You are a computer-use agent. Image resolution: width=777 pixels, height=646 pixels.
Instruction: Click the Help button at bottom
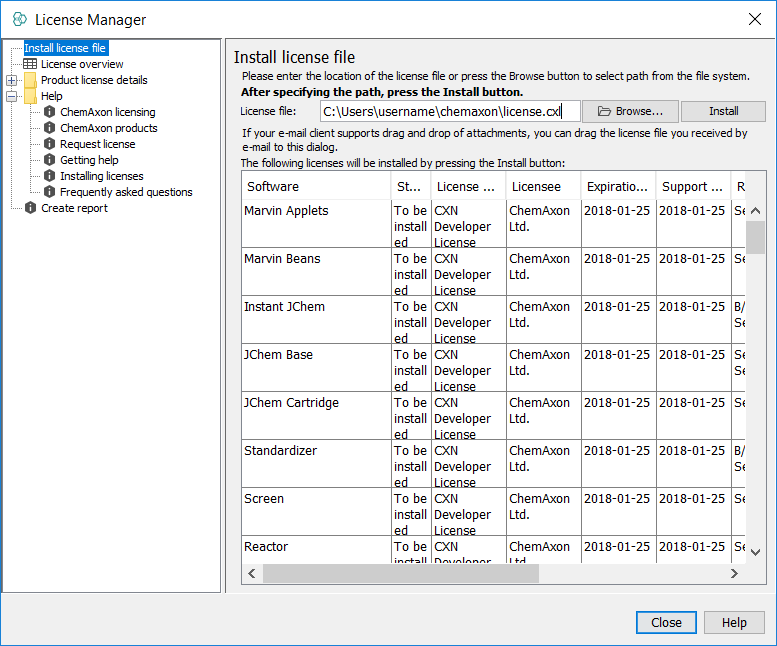tap(734, 622)
